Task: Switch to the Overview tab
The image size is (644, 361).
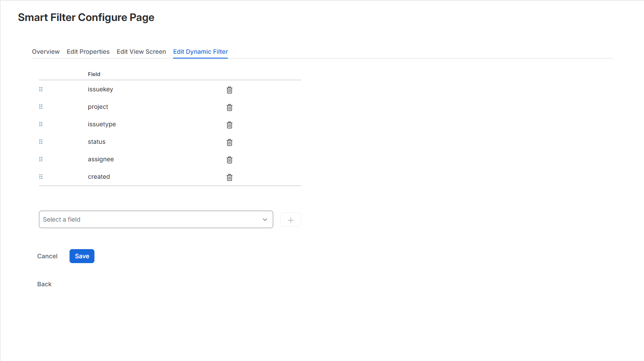Action: coord(46,52)
